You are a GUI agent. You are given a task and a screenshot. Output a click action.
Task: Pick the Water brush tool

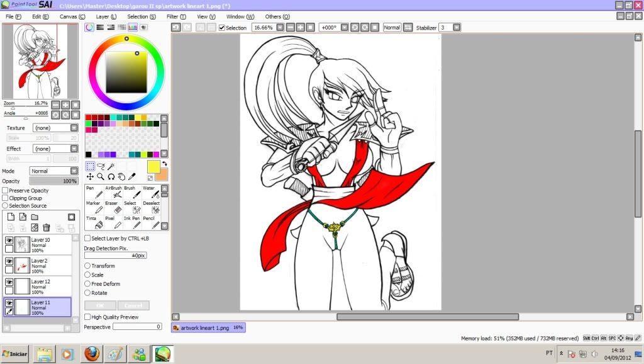pos(151,192)
